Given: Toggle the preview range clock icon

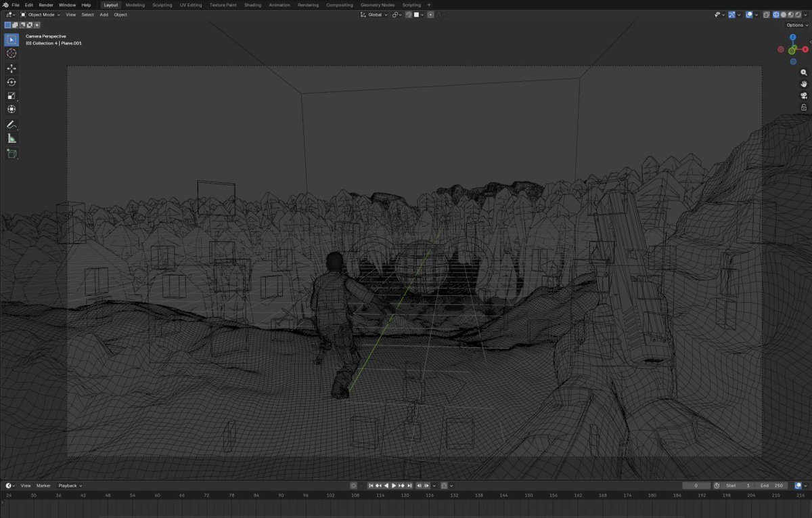Looking at the screenshot, I should [717, 485].
